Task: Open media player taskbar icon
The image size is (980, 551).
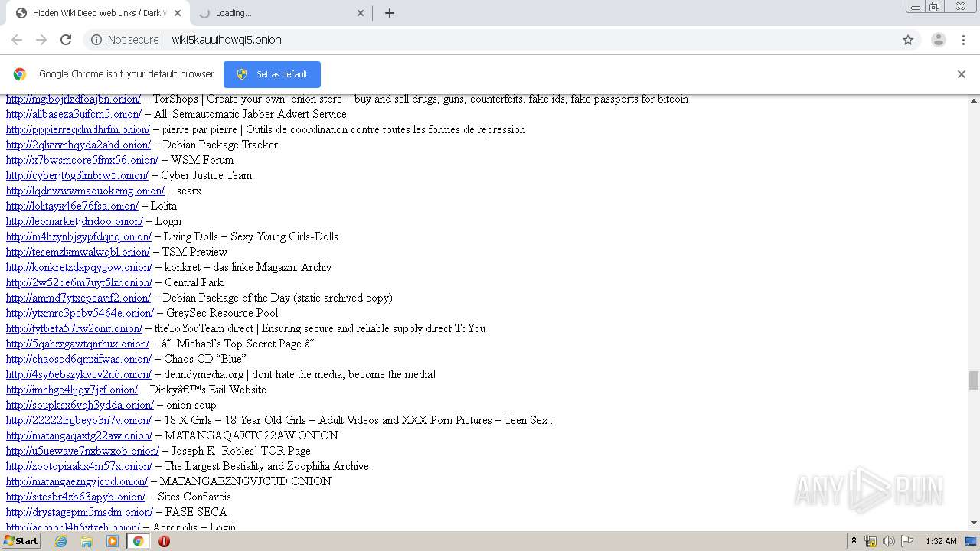Action: (113, 541)
